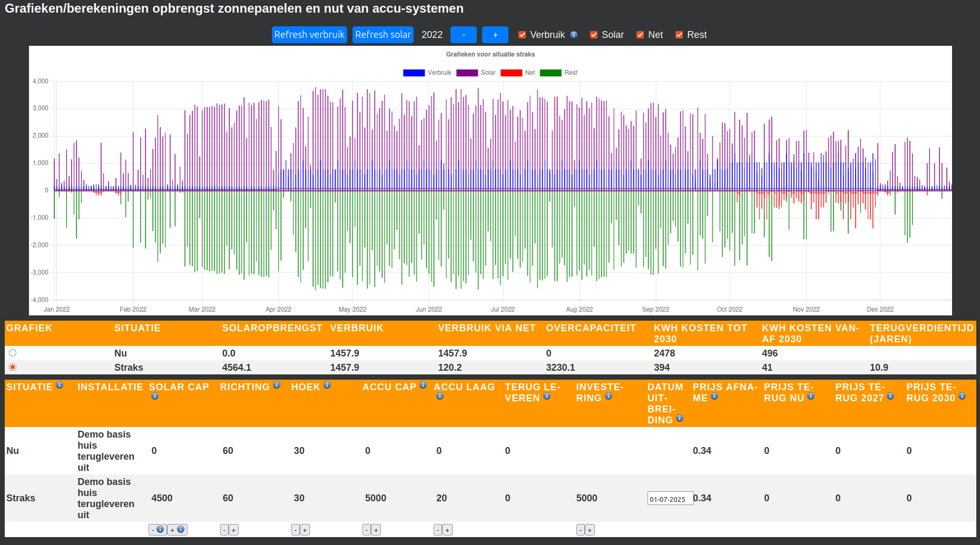The width and height of the screenshot is (980, 545).
Task: Disable the Rest checkbox
Action: (x=679, y=35)
